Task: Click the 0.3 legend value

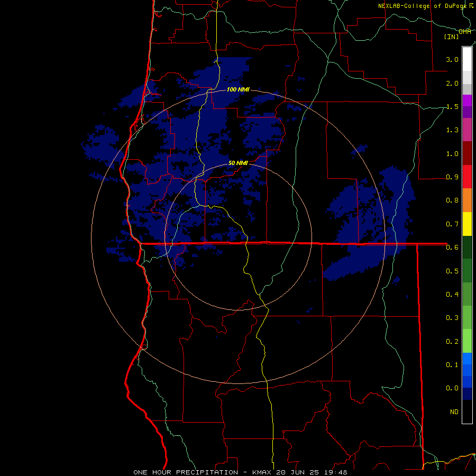Action: click(452, 317)
